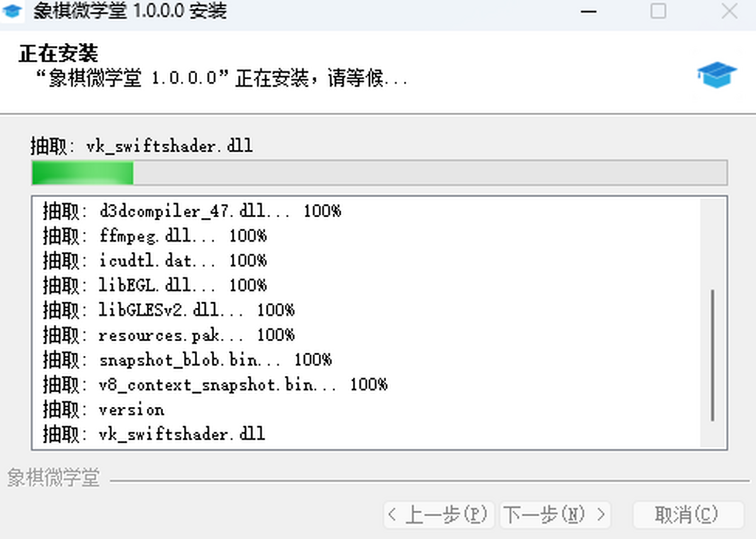
Task: Click the blue graduation cap logo in header
Action: tap(717, 74)
